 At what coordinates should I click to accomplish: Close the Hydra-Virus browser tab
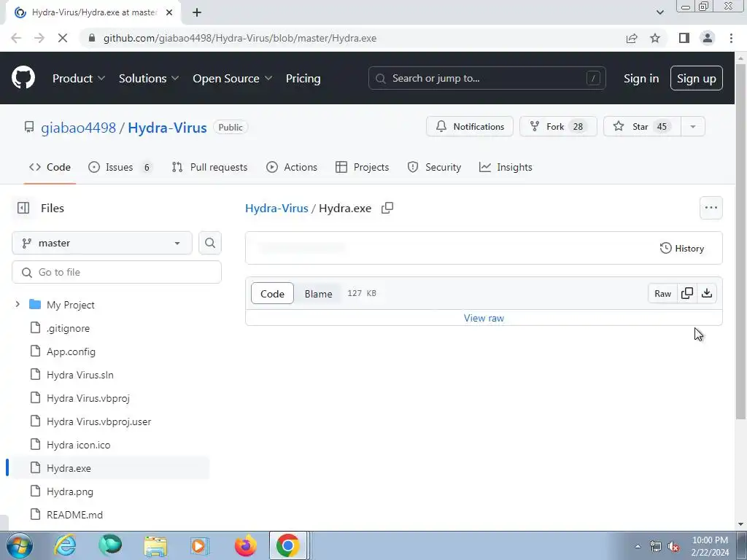click(x=169, y=12)
